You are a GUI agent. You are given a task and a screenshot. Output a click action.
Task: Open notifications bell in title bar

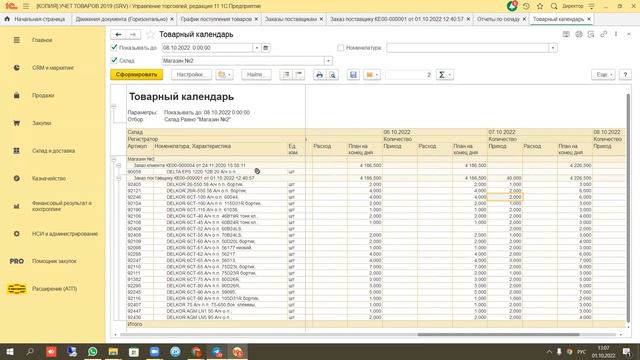click(512, 6)
